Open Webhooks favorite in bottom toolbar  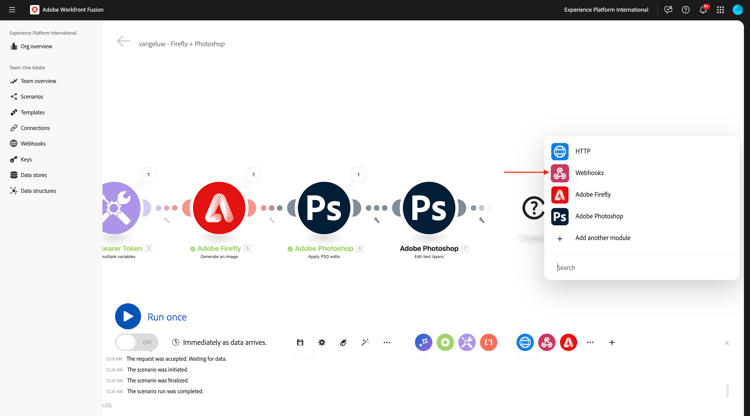click(x=547, y=342)
